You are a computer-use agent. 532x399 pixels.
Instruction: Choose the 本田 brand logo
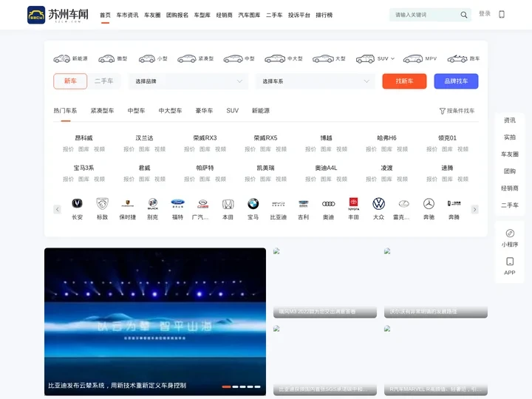pos(228,204)
